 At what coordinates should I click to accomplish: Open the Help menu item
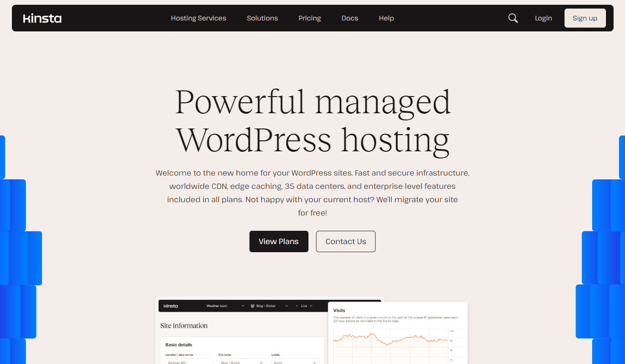[387, 18]
